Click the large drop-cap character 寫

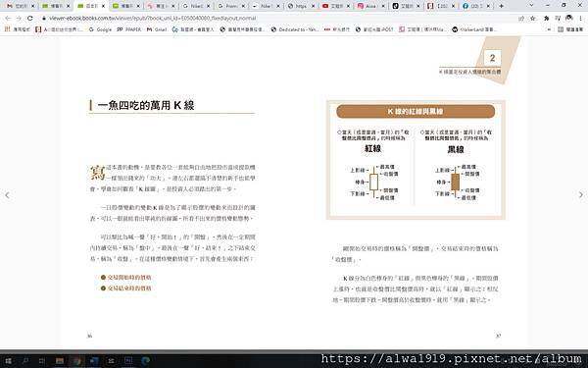97,173
